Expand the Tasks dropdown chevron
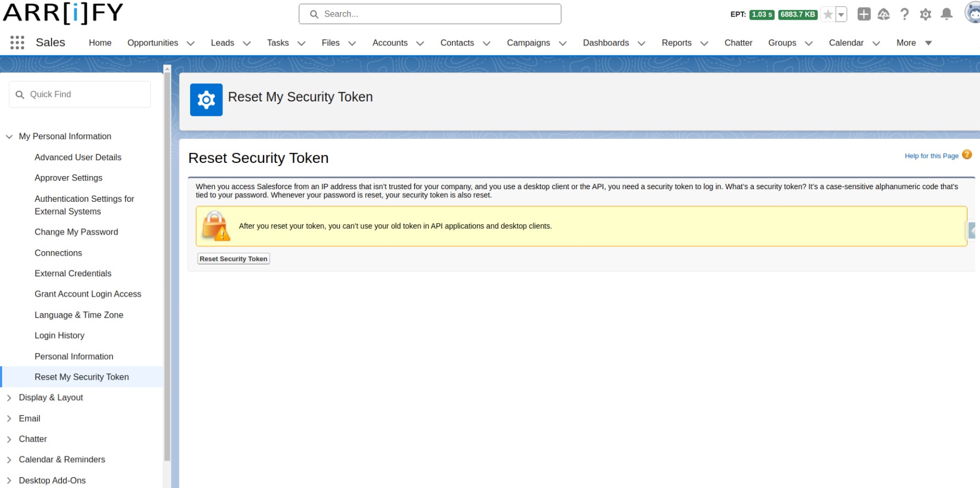The height and width of the screenshot is (488, 980). (301, 43)
